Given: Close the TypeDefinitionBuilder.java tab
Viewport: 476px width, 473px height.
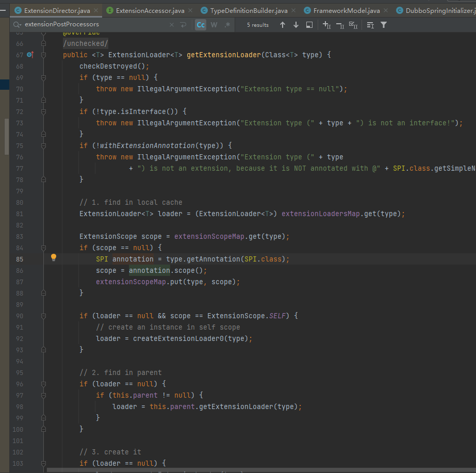Looking at the screenshot, I should click(293, 10).
